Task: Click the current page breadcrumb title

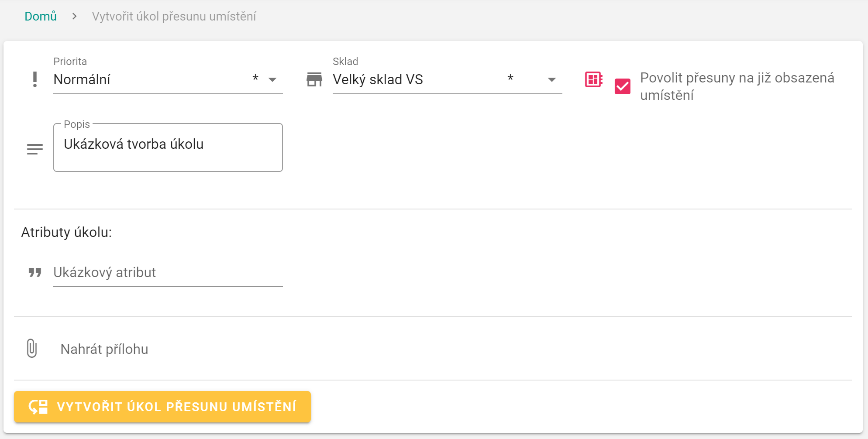Action: pyautogui.click(x=174, y=17)
